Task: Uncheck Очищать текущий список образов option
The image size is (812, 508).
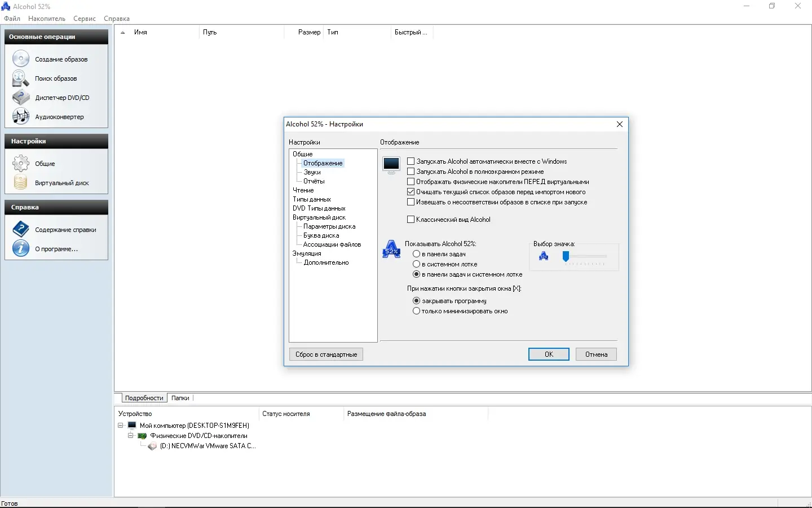Action: click(x=411, y=192)
